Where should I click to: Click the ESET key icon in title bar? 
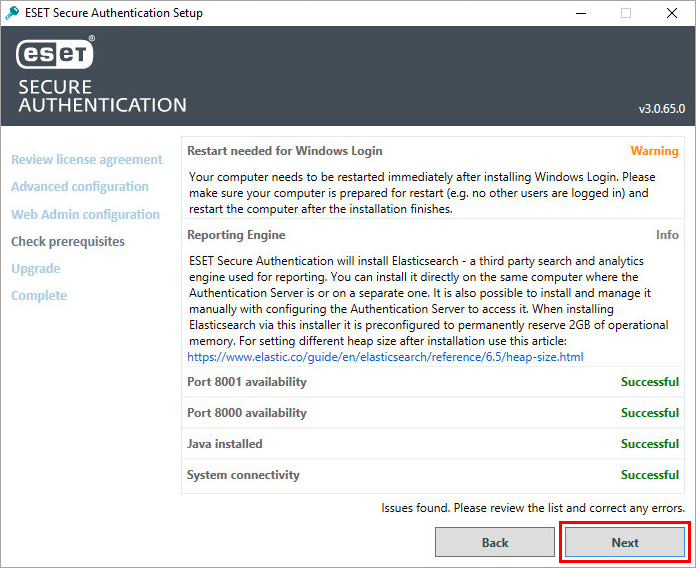tap(12, 13)
